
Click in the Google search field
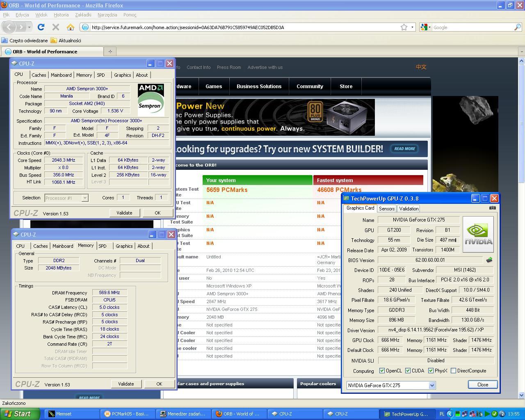[472, 27]
